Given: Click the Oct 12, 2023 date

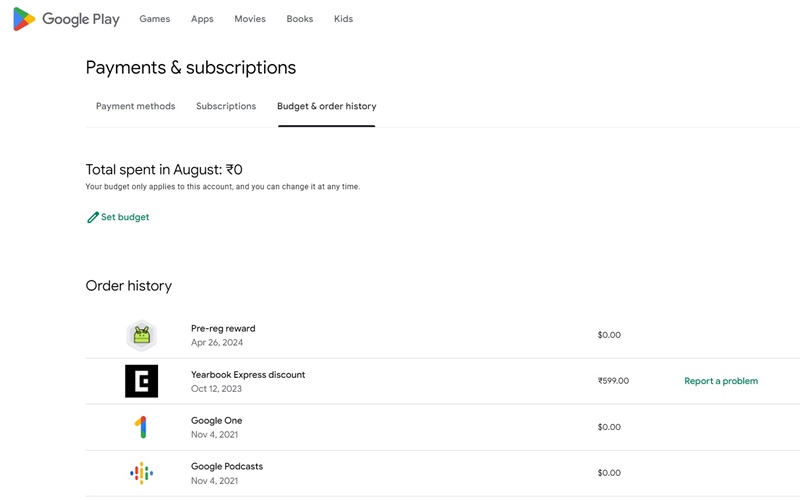Looking at the screenshot, I should 216,389.
